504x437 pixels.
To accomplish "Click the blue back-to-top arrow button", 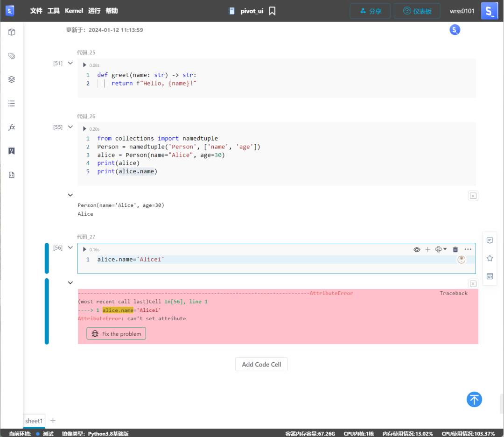I will point(474,399).
